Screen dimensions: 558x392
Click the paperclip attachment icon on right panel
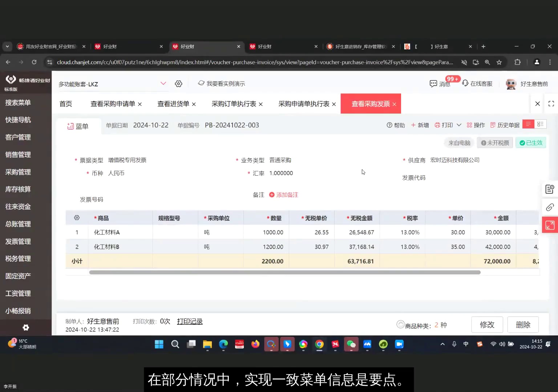pos(550,207)
